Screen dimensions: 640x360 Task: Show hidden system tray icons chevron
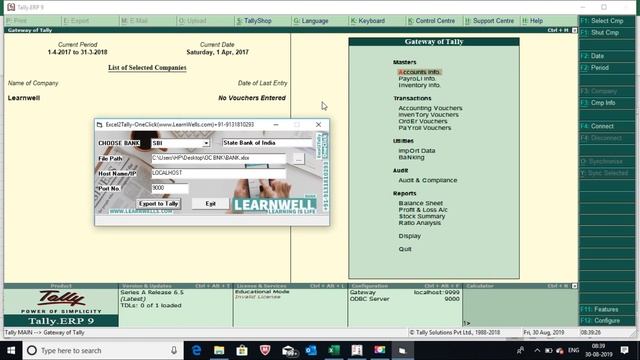tap(537, 351)
